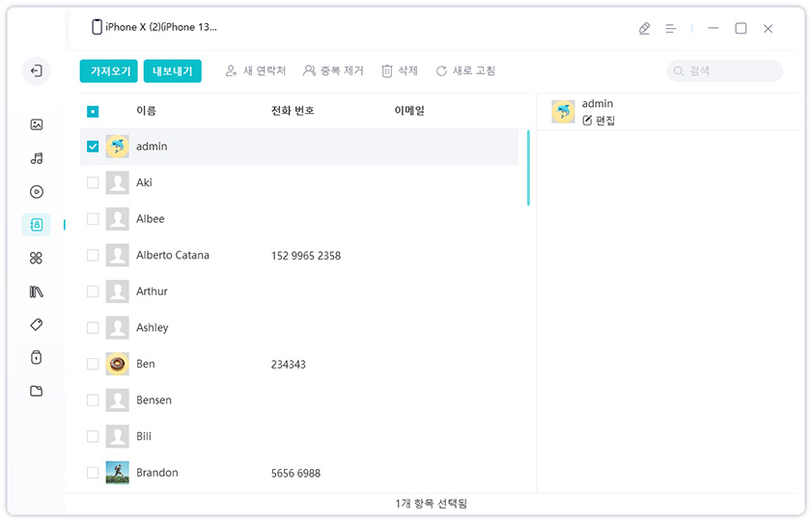Click the admin dolphin avatar in list
Image resolution: width=812 pixels, height=522 pixels.
tap(118, 147)
